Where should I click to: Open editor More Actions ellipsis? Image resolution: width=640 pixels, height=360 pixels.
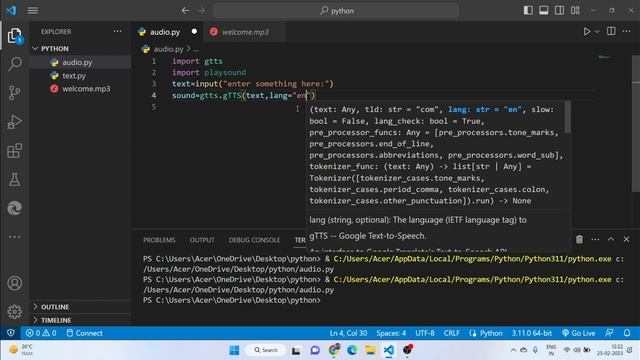(x=627, y=31)
